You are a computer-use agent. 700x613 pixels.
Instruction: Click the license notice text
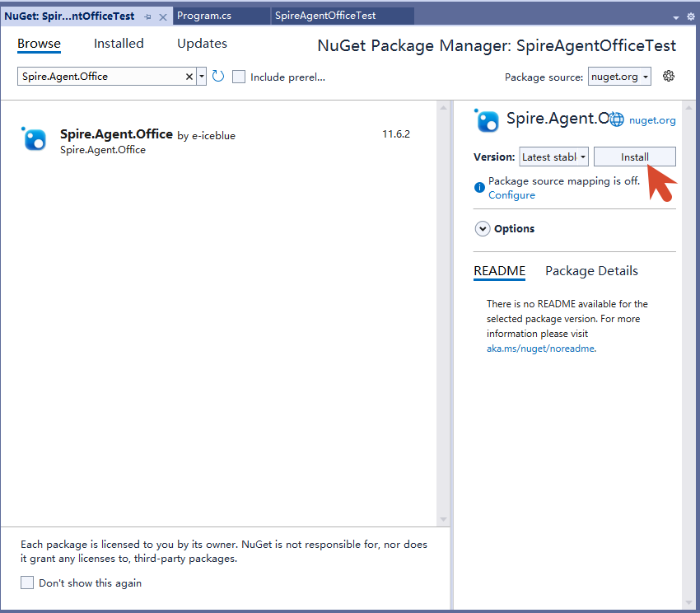click(x=224, y=551)
